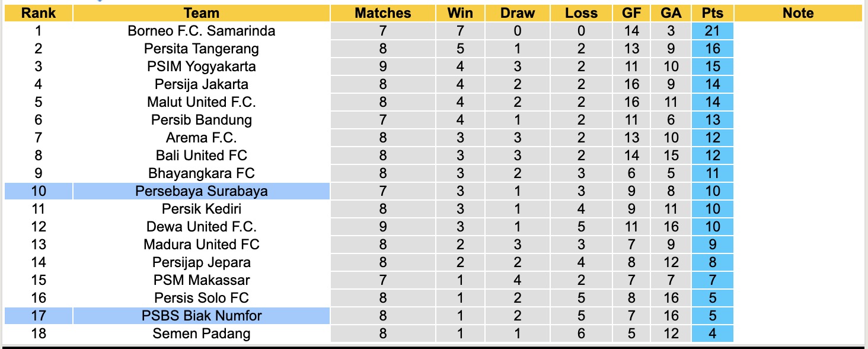Select the Pts column header

coord(712,13)
